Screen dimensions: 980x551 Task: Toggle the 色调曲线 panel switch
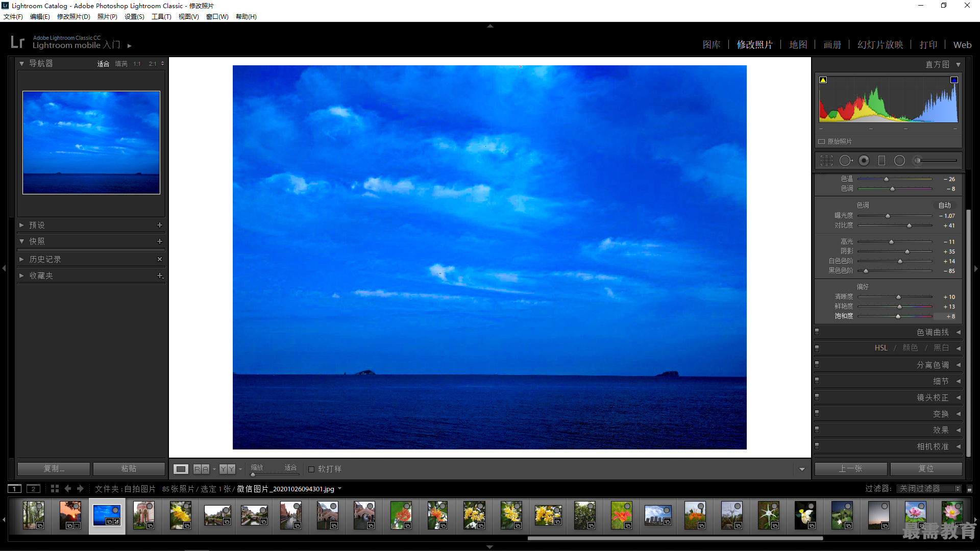(x=817, y=332)
